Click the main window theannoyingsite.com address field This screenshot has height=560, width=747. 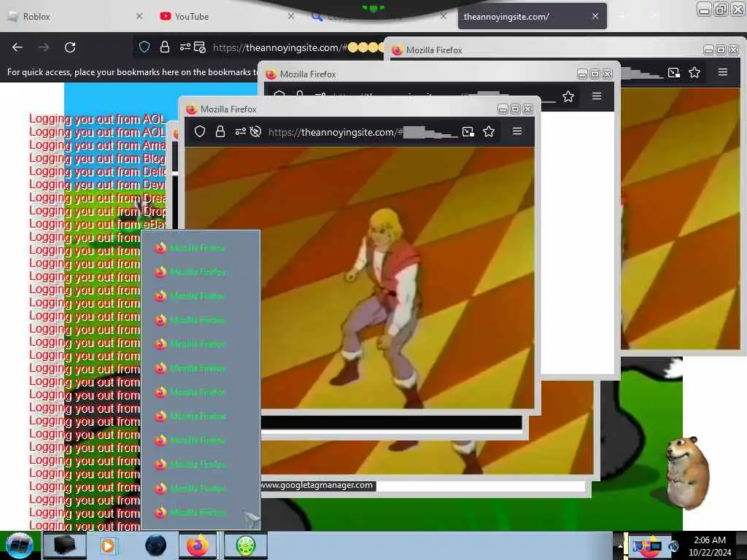[298, 47]
